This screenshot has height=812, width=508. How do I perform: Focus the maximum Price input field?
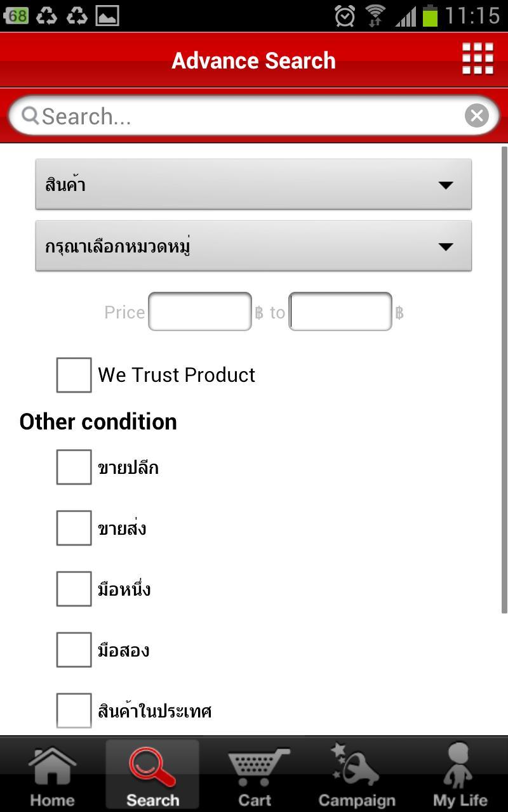click(340, 311)
